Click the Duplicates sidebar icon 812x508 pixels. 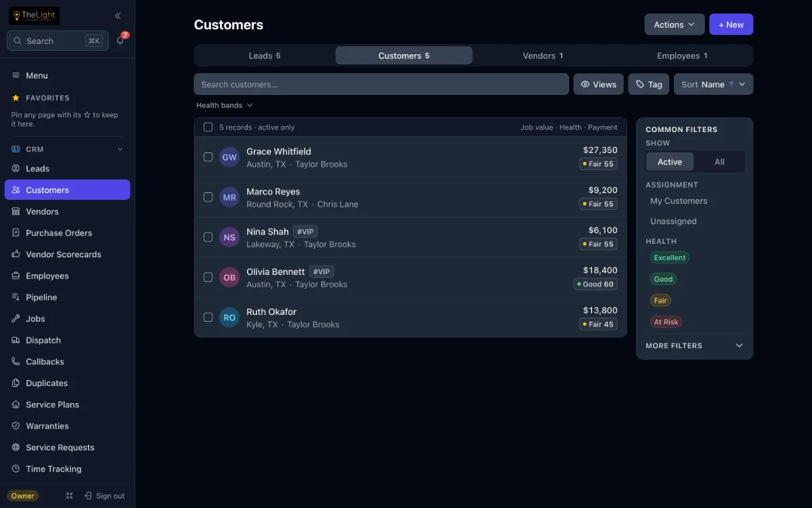(x=16, y=383)
